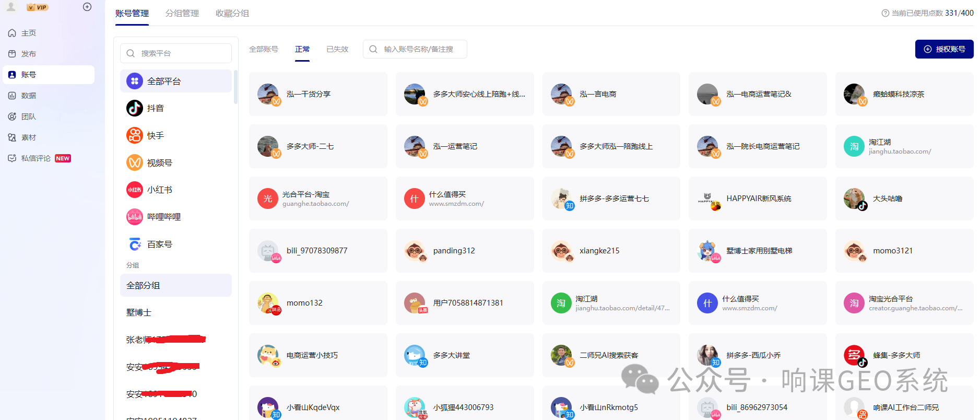Open account card 二师兄AI搜索获客

(611, 355)
